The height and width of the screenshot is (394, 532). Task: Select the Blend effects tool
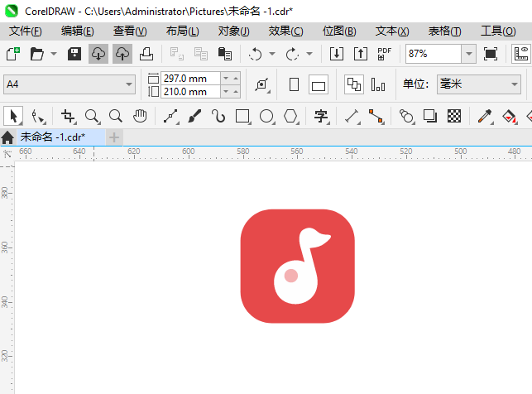point(407,117)
